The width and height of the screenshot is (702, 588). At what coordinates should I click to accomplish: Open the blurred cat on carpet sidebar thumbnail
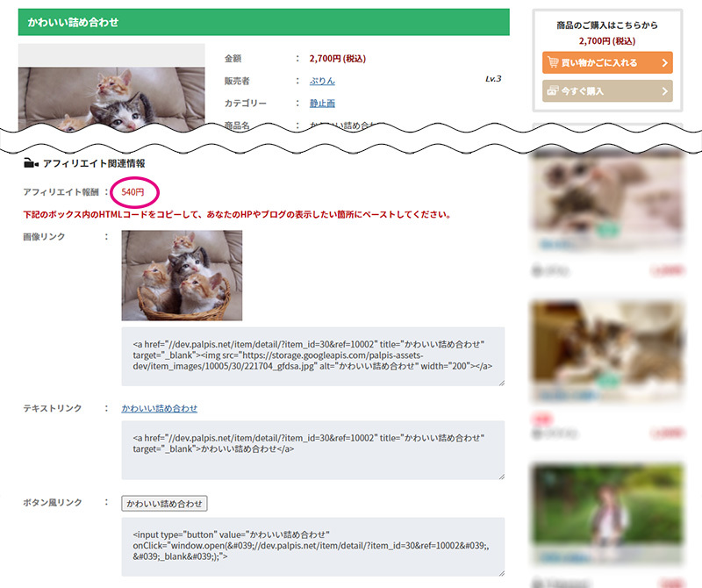click(607, 352)
